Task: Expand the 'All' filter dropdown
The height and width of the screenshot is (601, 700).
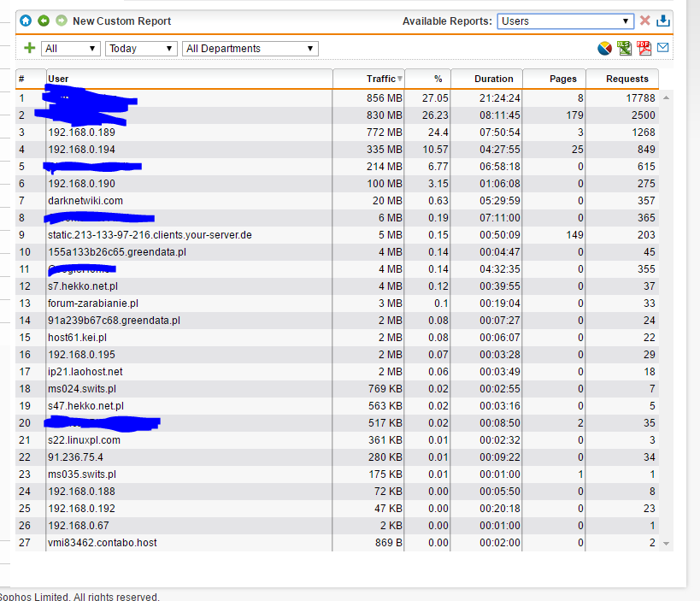Action: pos(70,49)
